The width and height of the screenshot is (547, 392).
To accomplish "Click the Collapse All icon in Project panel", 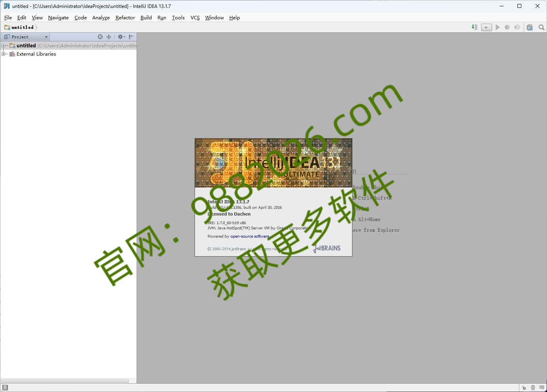I will point(109,37).
